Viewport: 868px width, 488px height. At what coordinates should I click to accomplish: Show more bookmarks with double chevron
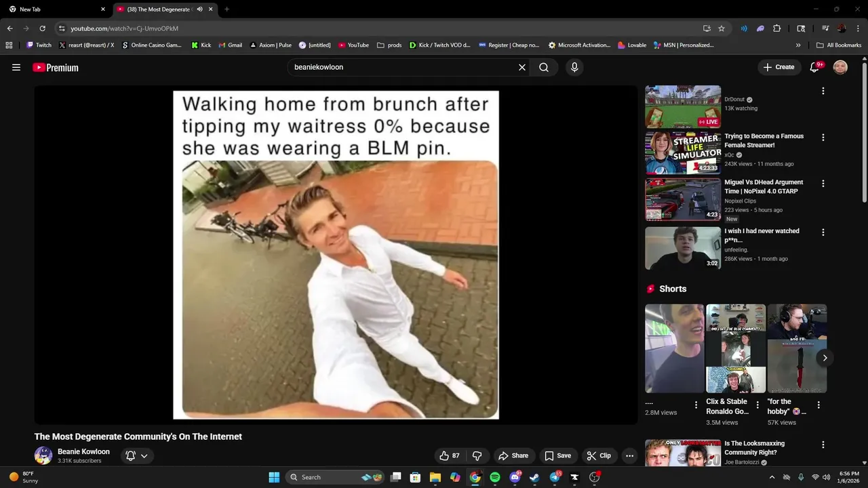[x=798, y=45]
